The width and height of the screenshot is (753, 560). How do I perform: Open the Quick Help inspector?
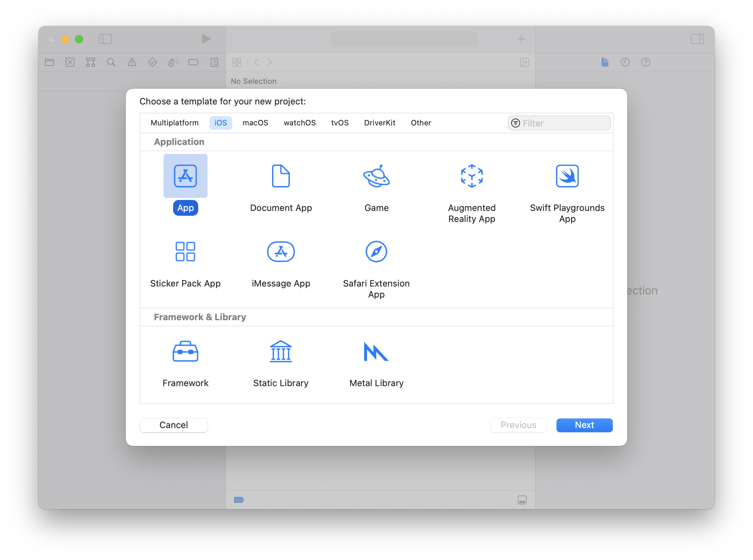coord(646,62)
